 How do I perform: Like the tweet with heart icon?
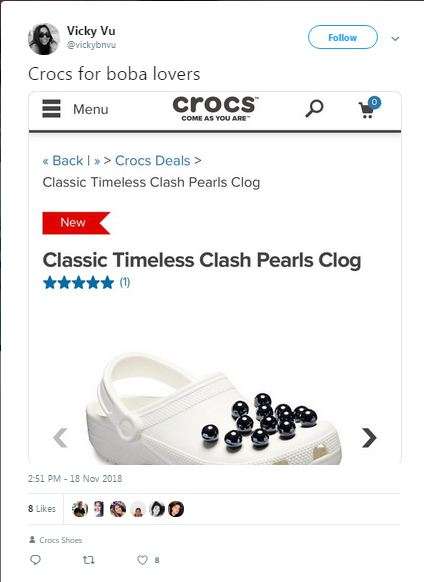(143, 559)
